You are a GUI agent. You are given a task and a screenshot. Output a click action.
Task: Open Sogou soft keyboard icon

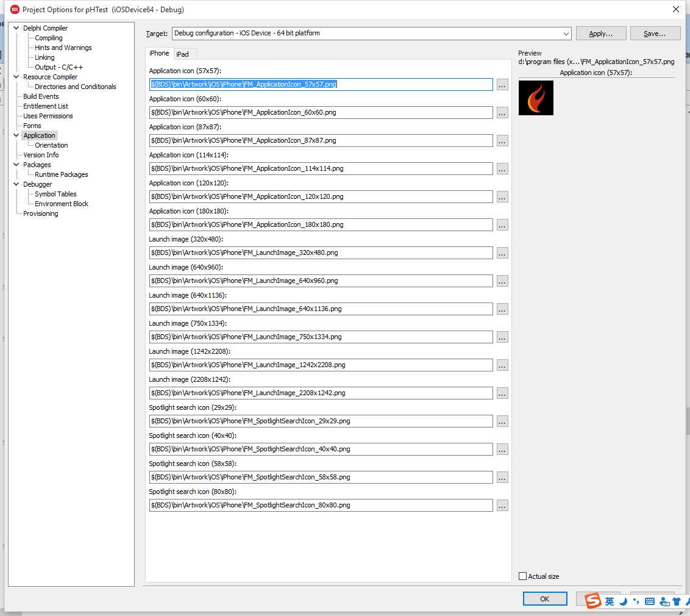click(x=650, y=601)
